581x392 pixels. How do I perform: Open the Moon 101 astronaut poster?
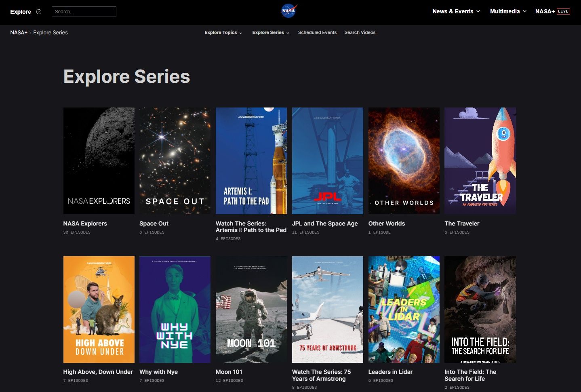pos(251,310)
